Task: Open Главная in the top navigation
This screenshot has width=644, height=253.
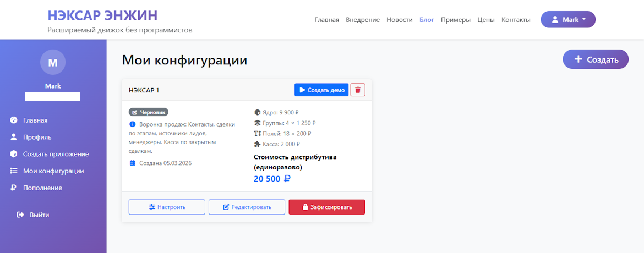Action: point(326,20)
